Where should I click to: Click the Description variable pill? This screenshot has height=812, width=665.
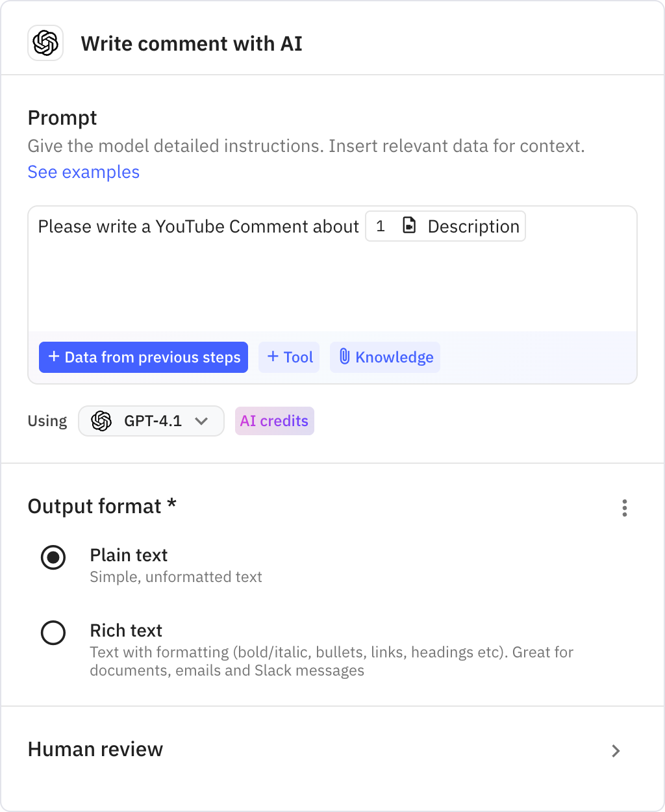[445, 226]
